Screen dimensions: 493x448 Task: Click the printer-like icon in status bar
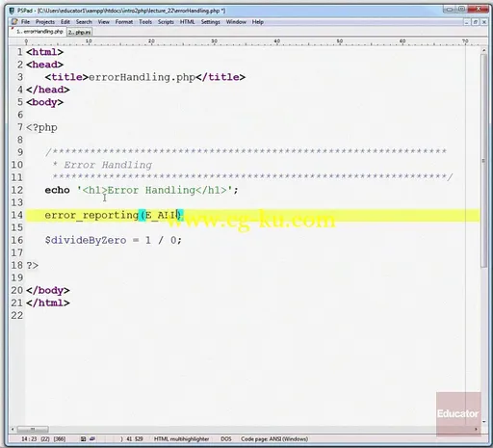92,438
